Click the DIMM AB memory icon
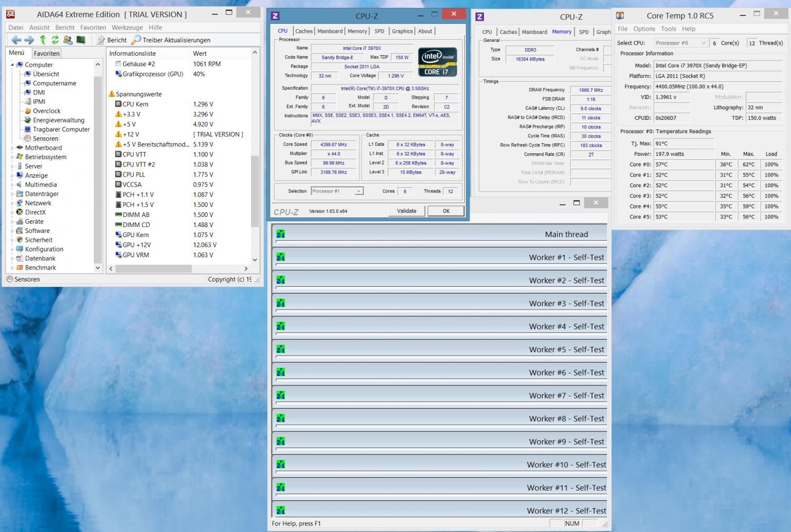Screen dimensions: 791x532 (118, 214)
